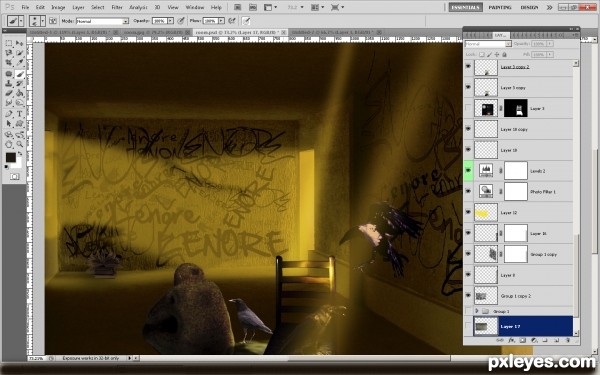600x375 pixels.
Task: Toggle the Brush panel icon in options bar
Action: (x=53, y=21)
